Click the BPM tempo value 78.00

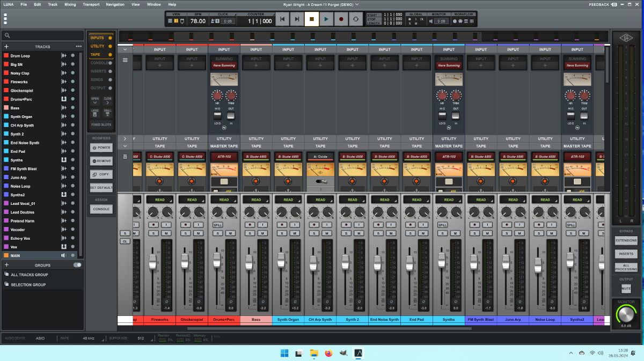(x=198, y=21)
